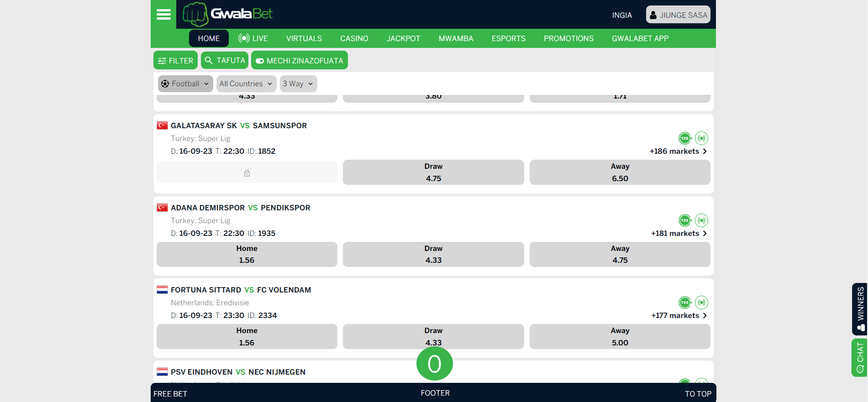Viewport: 868px width, 402px height.
Task: Click the Turkey flag beside Adana Demirspor
Action: 162,208
